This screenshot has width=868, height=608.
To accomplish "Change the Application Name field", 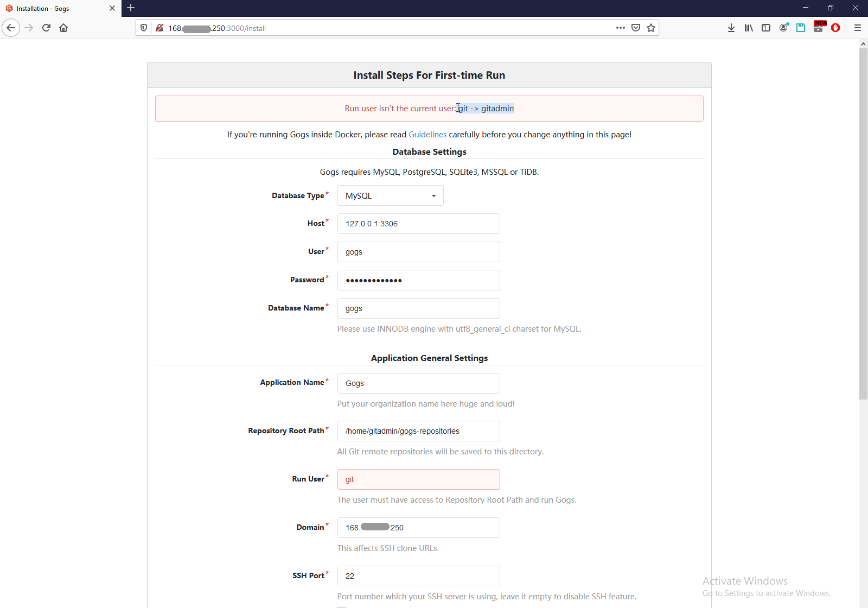I will click(x=419, y=383).
